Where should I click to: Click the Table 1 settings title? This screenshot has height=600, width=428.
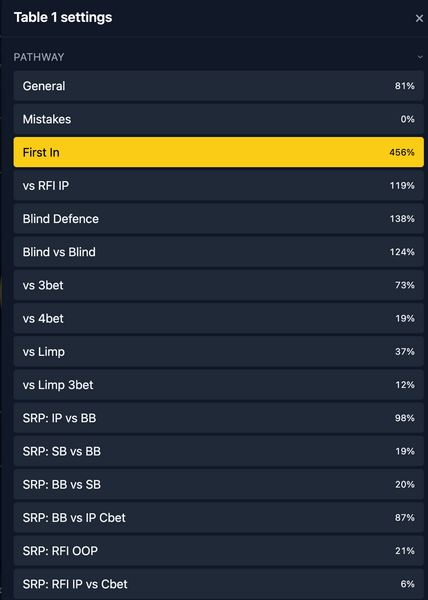click(63, 18)
